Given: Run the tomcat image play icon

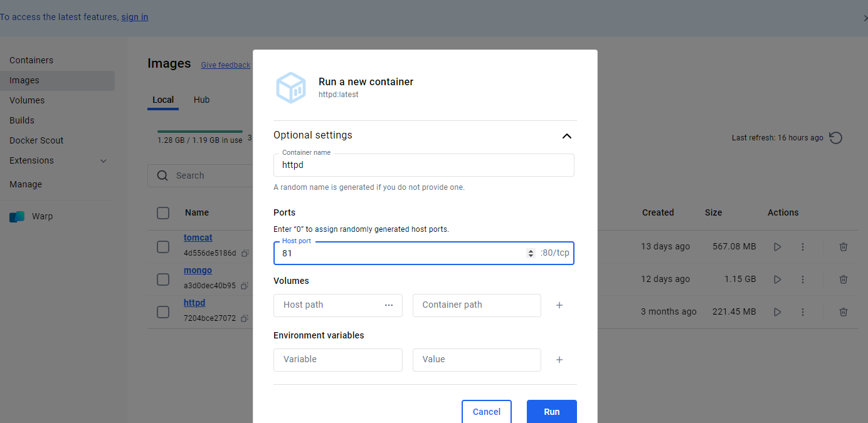Looking at the screenshot, I should (x=778, y=247).
